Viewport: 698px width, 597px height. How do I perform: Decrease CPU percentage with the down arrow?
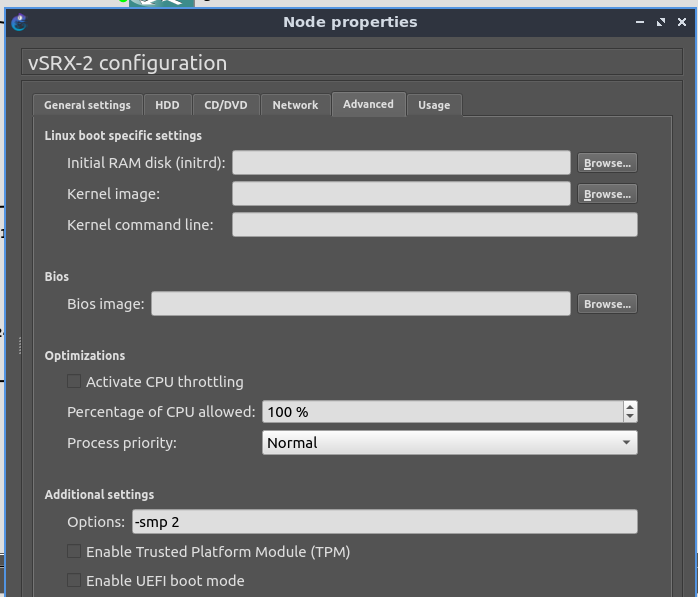629,416
